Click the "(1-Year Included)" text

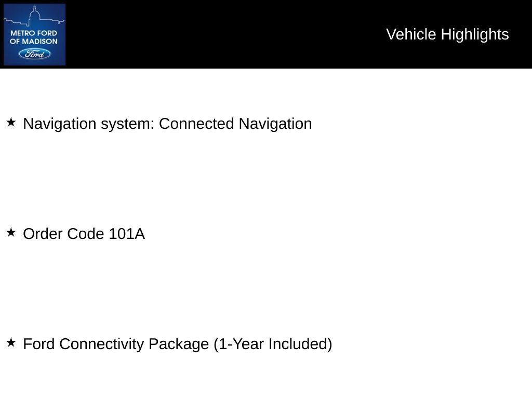coord(273,344)
